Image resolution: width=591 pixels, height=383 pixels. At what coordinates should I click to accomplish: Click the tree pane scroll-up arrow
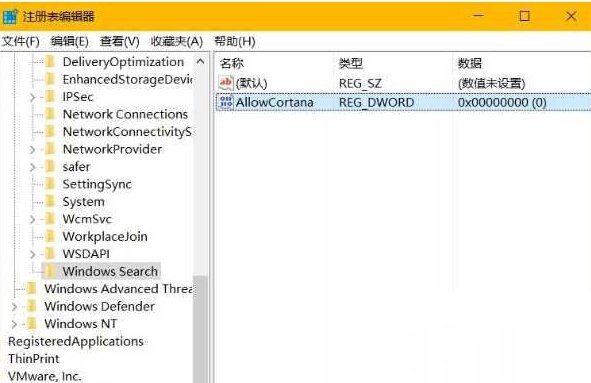(x=201, y=61)
